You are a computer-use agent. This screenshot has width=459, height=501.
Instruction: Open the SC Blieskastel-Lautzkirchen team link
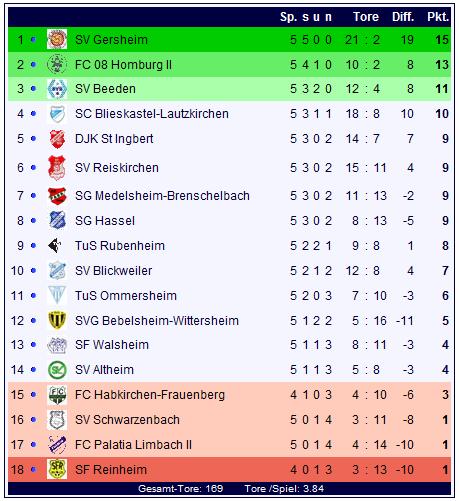tap(152, 114)
